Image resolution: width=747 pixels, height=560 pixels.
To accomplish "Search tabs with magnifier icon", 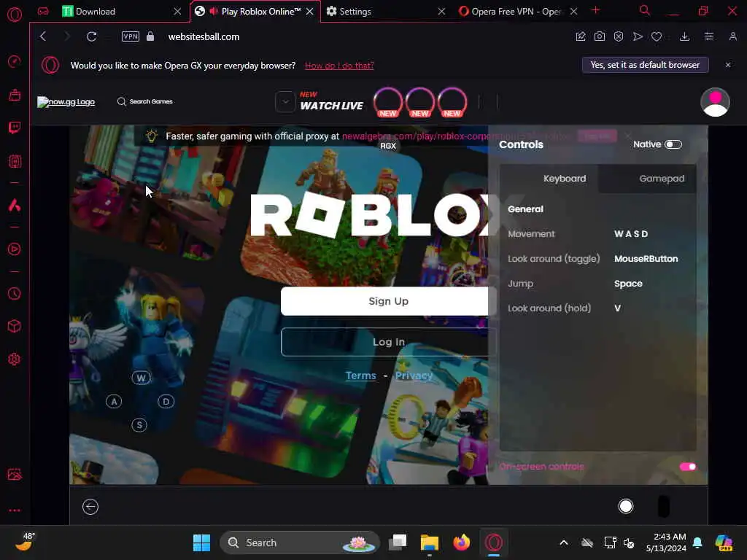I will coord(644,10).
